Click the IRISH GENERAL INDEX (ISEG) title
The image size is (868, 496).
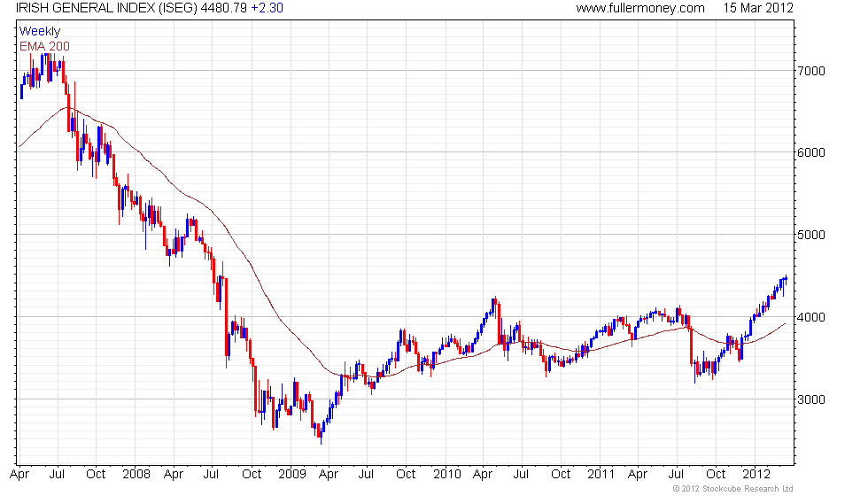click(106, 8)
